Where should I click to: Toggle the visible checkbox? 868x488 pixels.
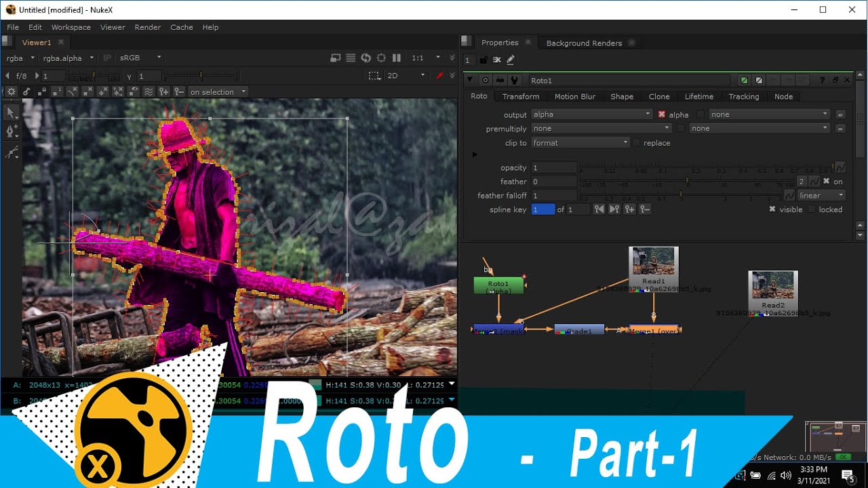[x=772, y=209]
